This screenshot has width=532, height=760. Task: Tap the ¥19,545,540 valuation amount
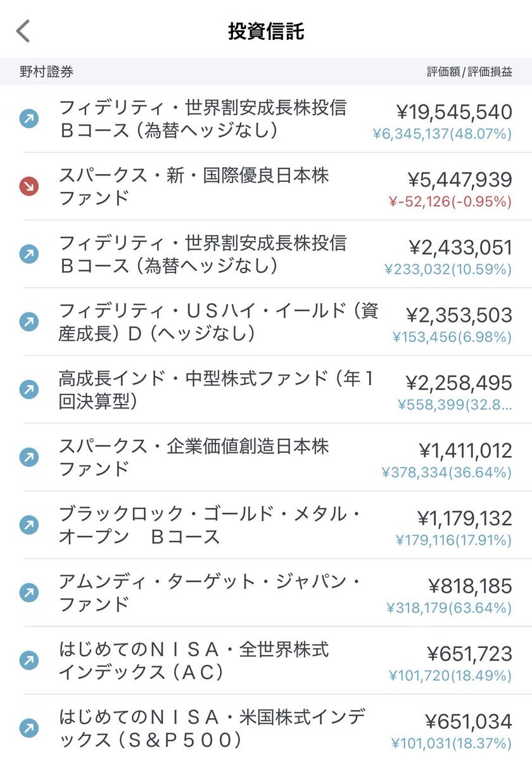point(454,112)
